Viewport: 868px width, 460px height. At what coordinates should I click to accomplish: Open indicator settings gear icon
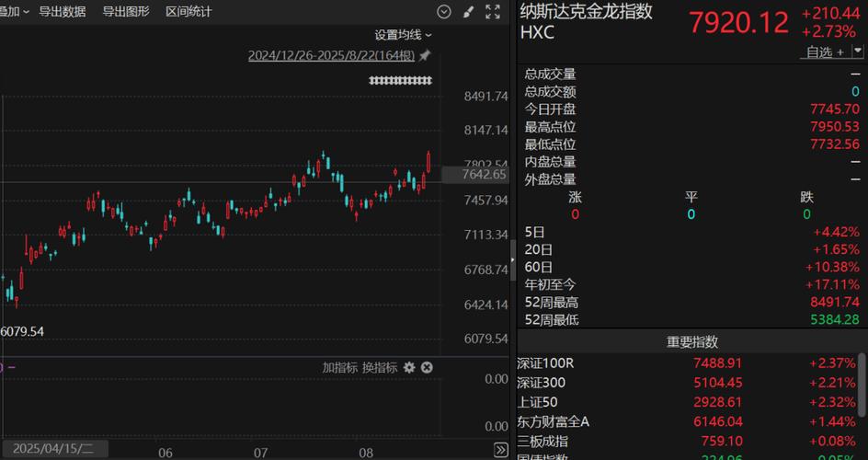click(x=409, y=368)
